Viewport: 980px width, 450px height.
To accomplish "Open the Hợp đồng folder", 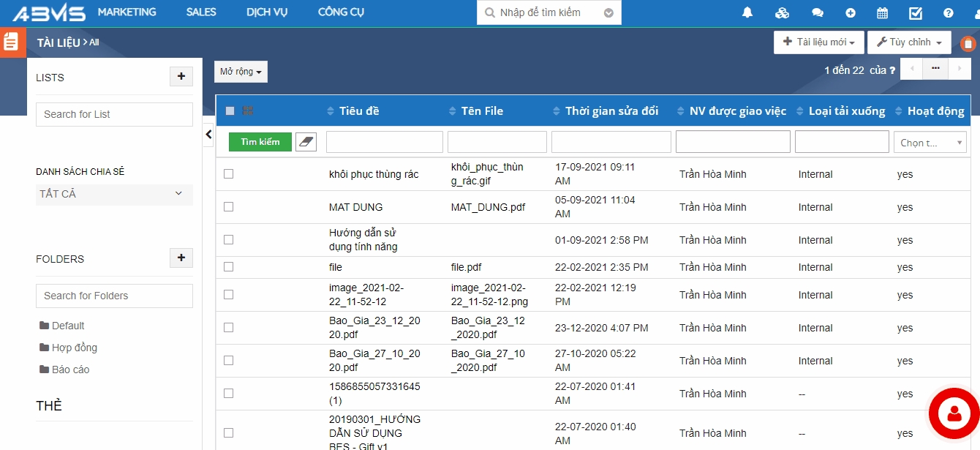I will (x=74, y=348).
